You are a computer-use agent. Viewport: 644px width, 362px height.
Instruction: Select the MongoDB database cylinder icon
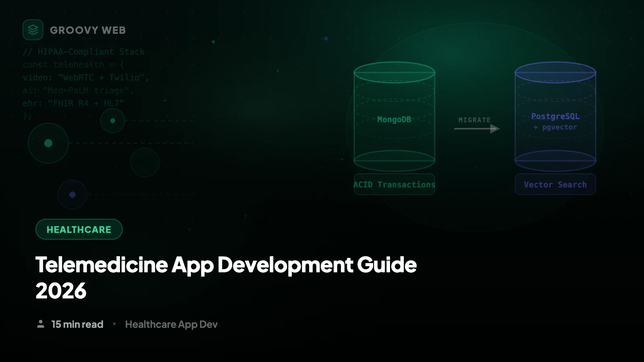pos(394,117)
